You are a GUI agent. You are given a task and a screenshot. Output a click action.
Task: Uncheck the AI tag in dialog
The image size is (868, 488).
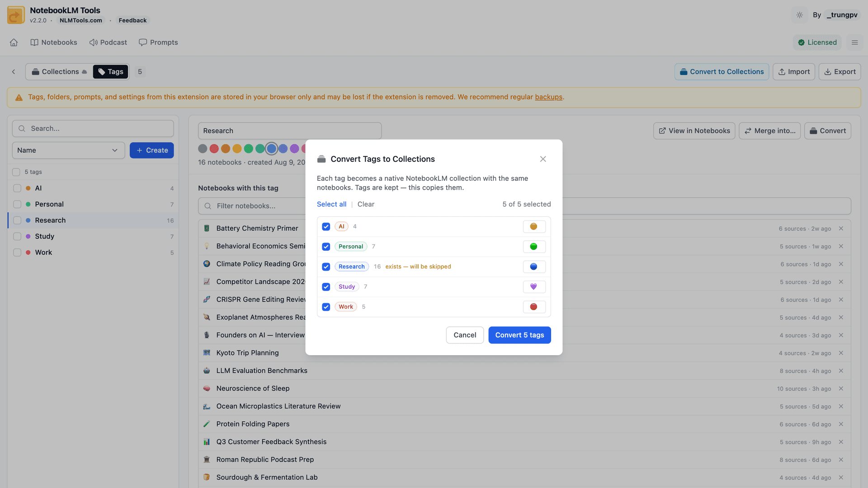[326, 226]
